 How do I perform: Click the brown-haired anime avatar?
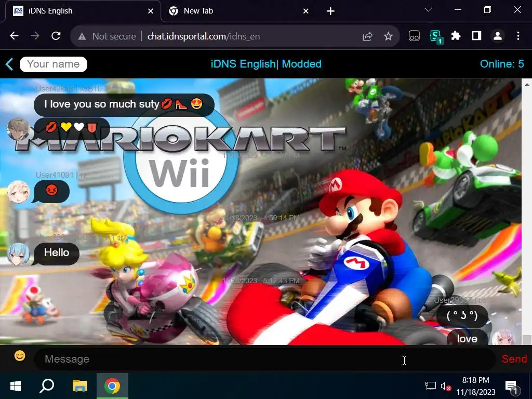tap(18, 129)
